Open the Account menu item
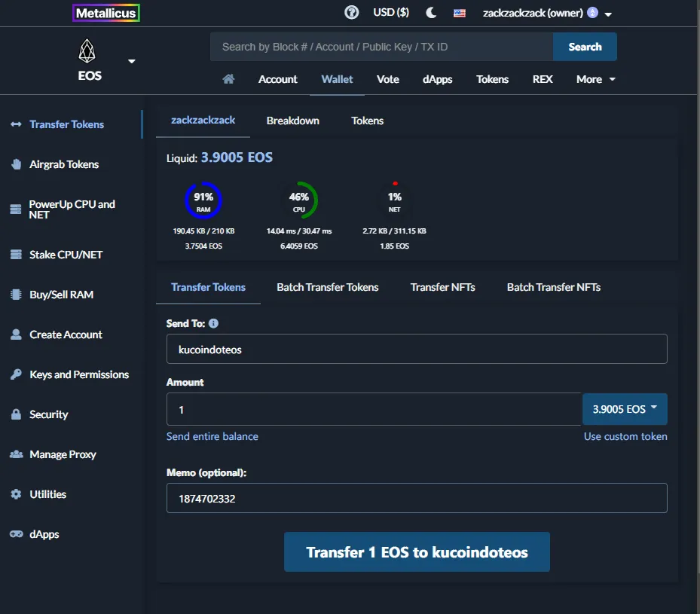Viewport: 700px width, 614px height. (278, 79)
